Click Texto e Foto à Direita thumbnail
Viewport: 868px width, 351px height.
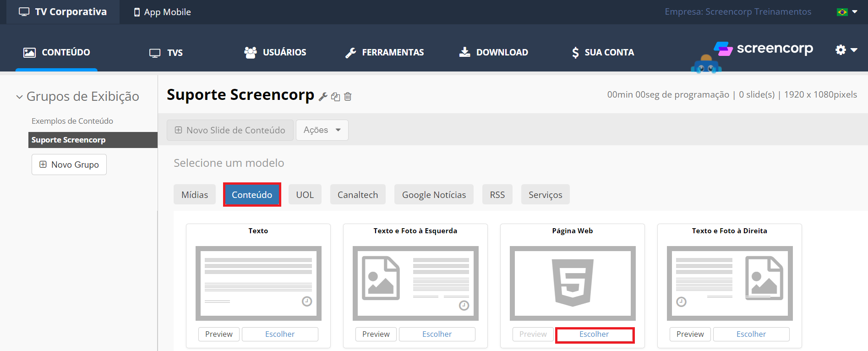730,283
